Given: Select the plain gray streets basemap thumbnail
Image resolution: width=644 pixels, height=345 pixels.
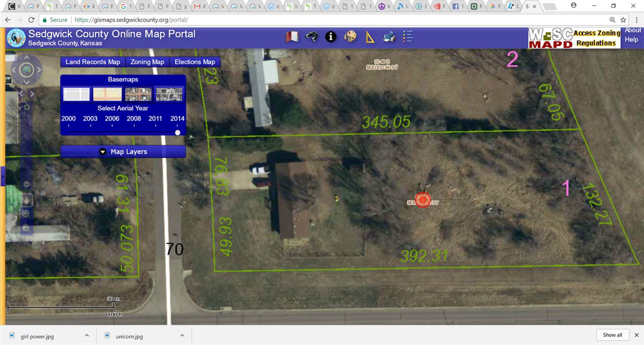Looking at the screenshot, I should (76, 94).
